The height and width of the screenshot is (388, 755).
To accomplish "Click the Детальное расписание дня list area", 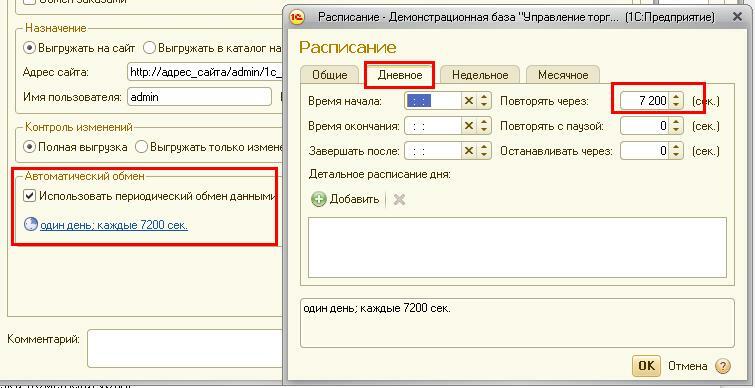I will click(x=517, y=247).
